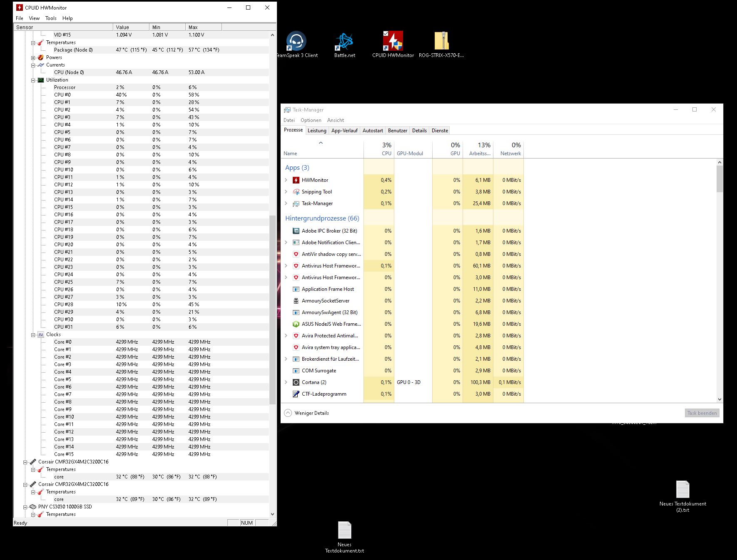This screenshot has width=737, height=560.
Task: Click ArmourySocketServer process icon
Action: (x=296, y=301)
